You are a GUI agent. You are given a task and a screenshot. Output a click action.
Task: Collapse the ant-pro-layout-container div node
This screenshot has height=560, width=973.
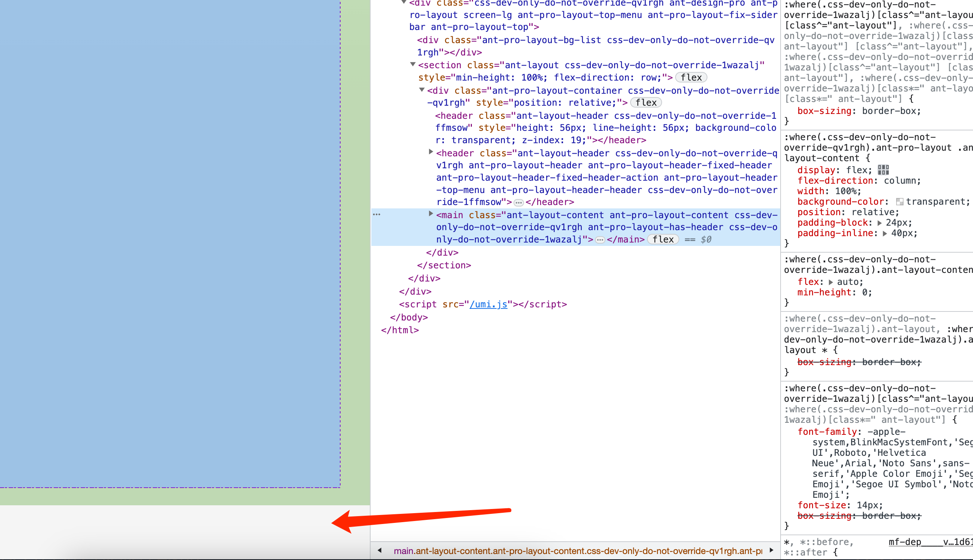coord(422,90)
